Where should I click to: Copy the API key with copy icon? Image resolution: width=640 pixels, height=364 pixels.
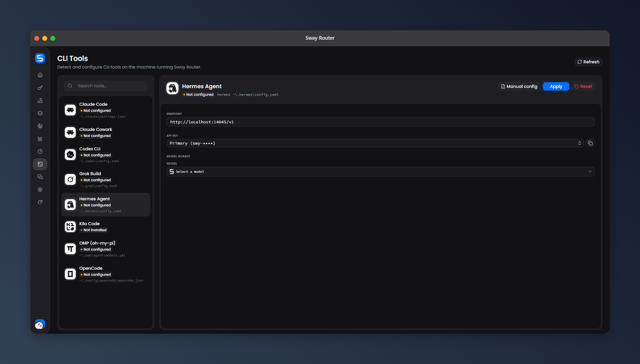pyautogui.click(x=590, y=143)
